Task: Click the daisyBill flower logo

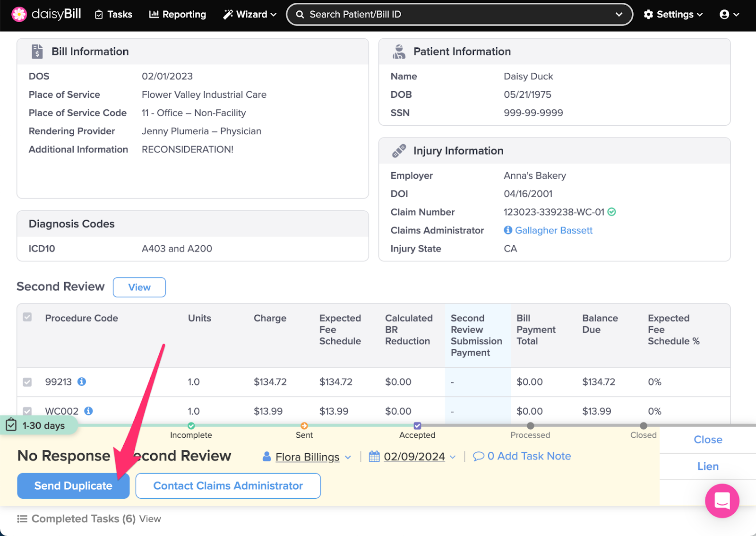Action: pyautogui.click(x=19, y=14)
